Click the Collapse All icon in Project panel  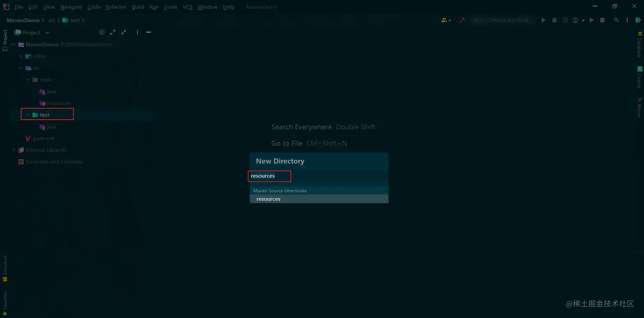(x=124, y=32)
